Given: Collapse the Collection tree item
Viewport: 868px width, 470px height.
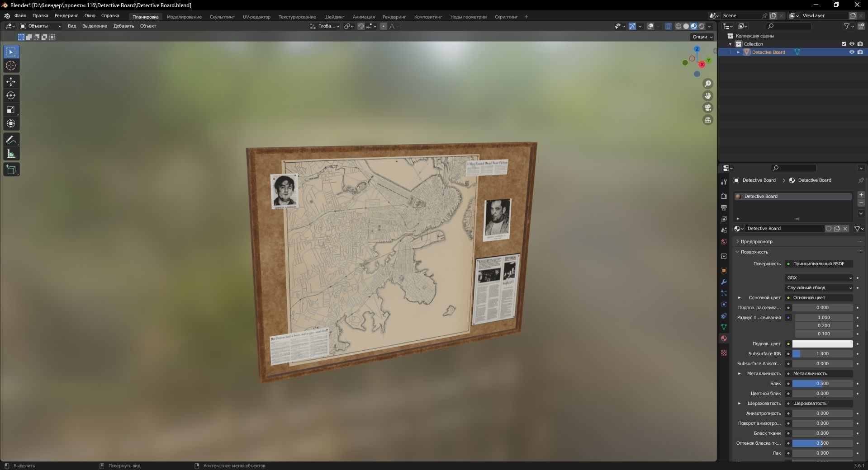Looking at the screenshot, I should tap(730, 44).
